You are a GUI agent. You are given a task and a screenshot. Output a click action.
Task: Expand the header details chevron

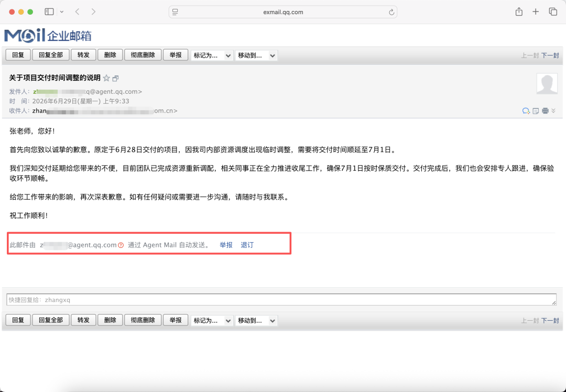pos(553,111)
